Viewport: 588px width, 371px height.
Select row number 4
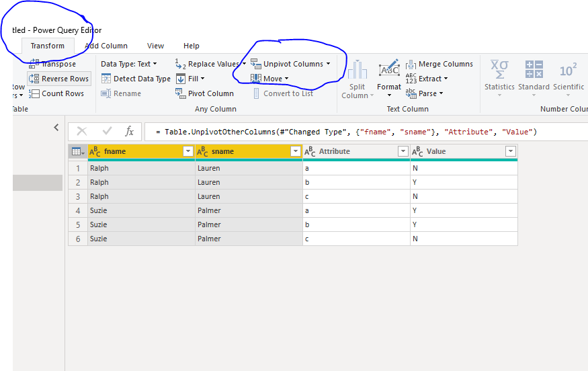click(78, 210)
